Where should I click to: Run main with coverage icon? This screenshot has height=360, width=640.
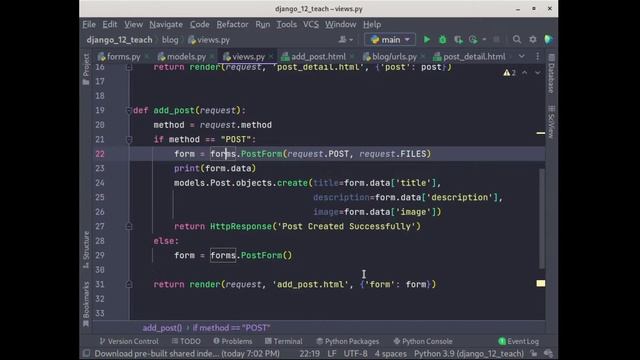[458, 40]
